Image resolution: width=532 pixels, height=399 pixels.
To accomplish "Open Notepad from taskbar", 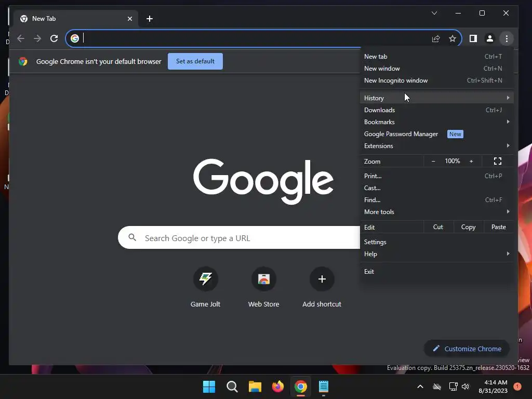I will point(324,387).
